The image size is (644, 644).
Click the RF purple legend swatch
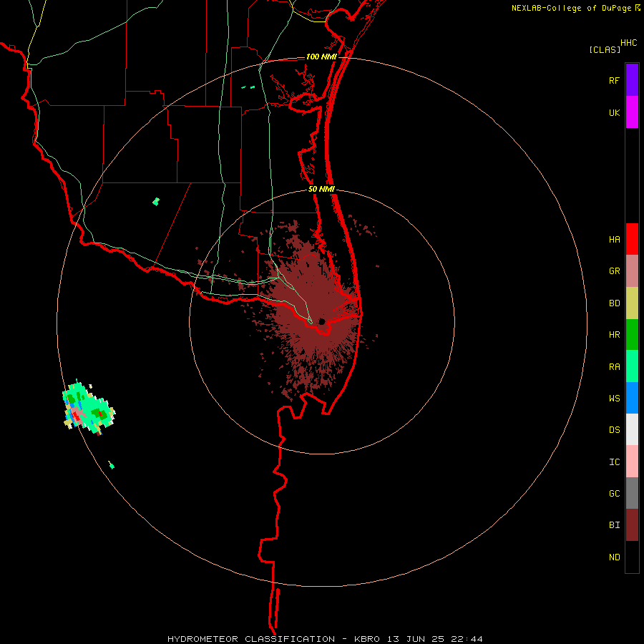[632, 80]
